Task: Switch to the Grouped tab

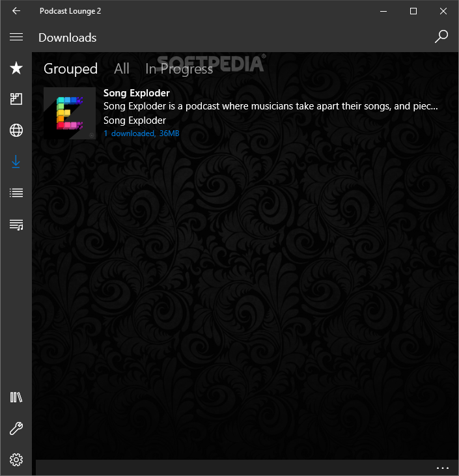Action: coord(71,69)
